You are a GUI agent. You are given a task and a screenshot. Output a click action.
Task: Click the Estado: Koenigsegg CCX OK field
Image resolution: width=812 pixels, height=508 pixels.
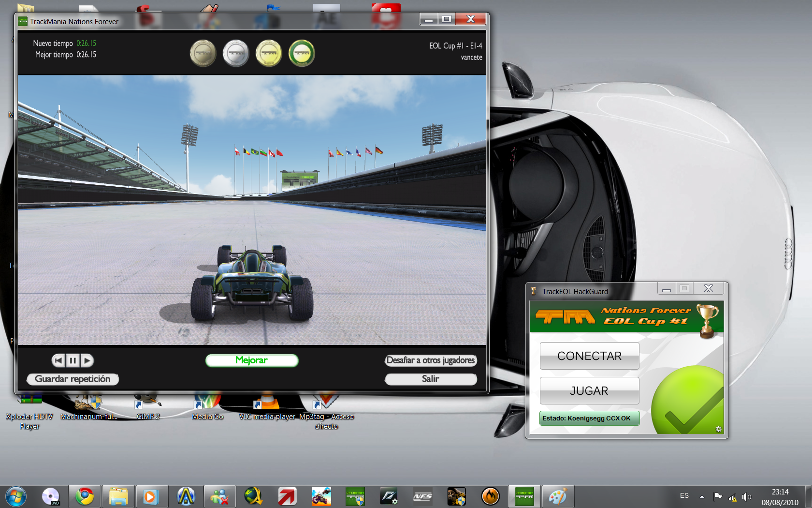click(589, 418)
